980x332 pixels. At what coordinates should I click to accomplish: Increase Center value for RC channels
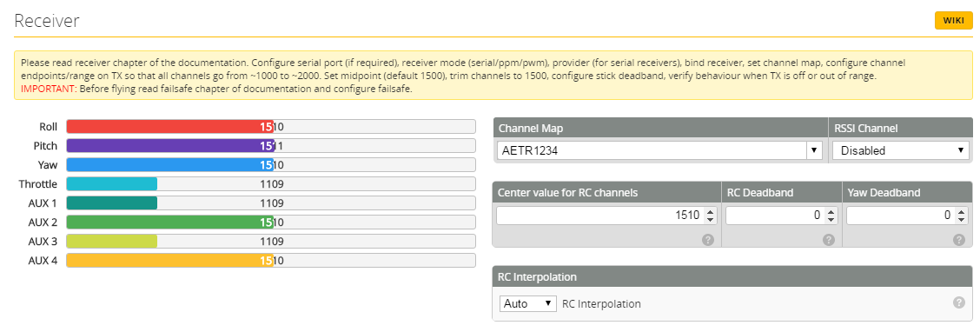click(x=710, y=212)
